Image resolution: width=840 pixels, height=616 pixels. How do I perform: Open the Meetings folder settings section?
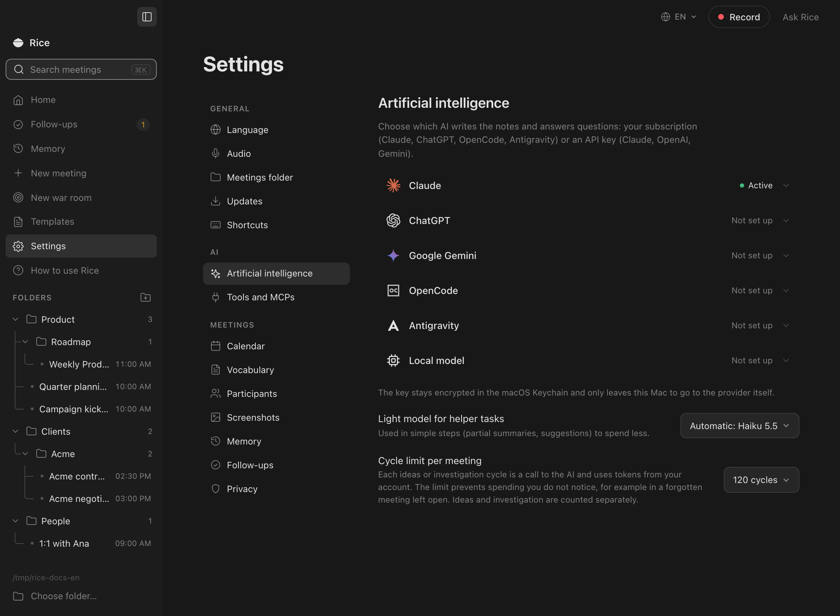click(x=276, y=177)
